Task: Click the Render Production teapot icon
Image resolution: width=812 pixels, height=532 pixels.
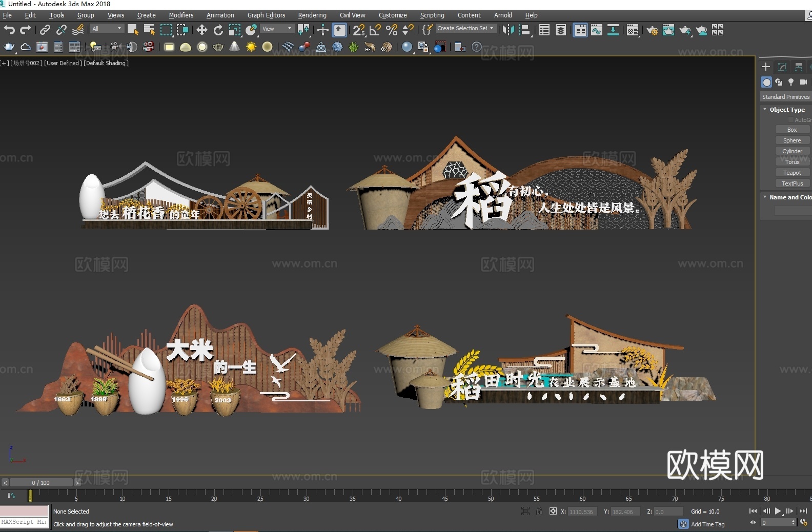Action: (685, 30)
